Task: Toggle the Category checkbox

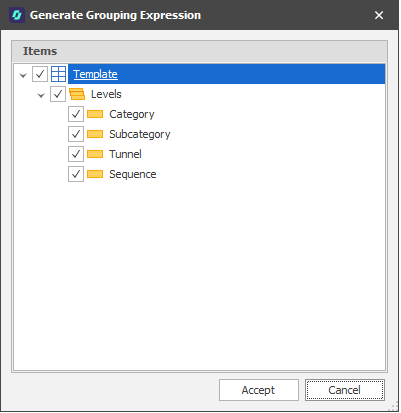Action: coord(76,114)
